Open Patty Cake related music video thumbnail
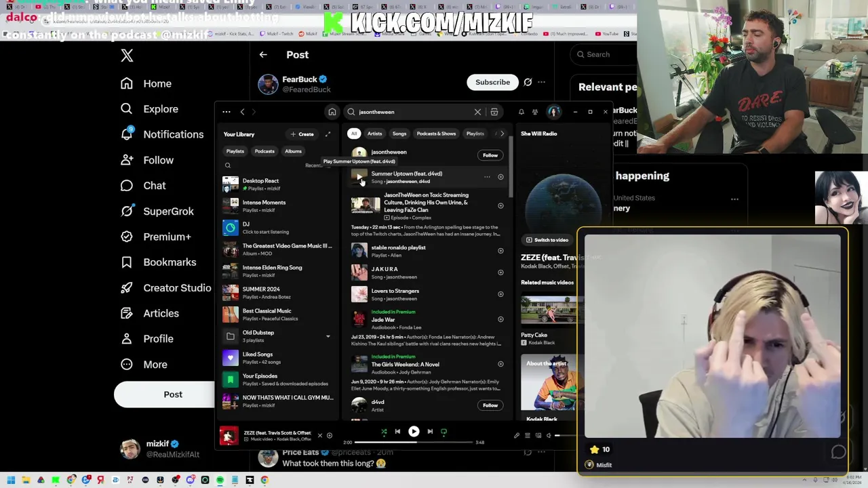 [x=548, y=311]
